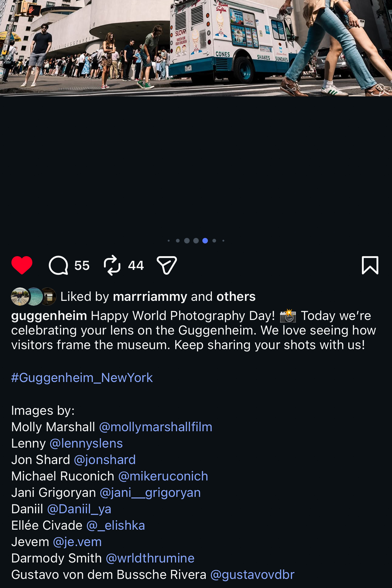Unlike the post with red heart
Screen dimensions: 392x588
click(22, 265)
